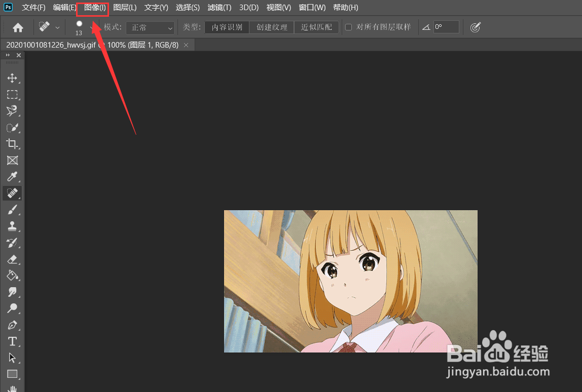This screenshot has width=582, height=392.
Task: Choose 内容识别 healing type
Action: [227, 27]
